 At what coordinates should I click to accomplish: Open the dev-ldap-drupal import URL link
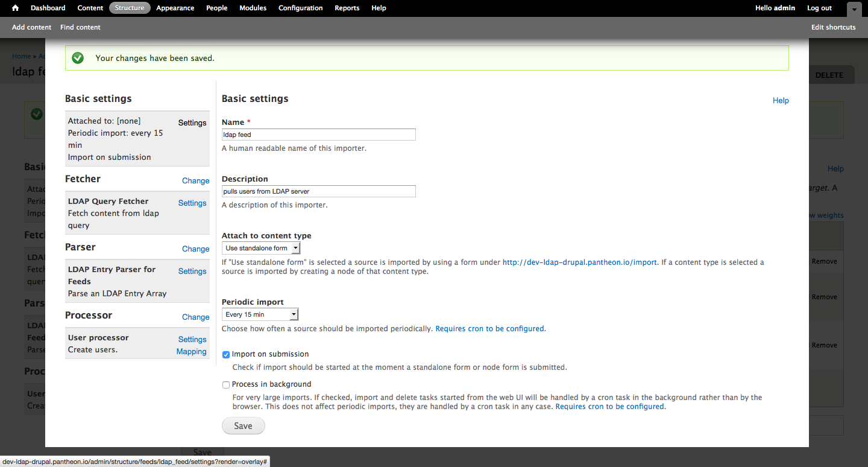[x=580, y=262]
